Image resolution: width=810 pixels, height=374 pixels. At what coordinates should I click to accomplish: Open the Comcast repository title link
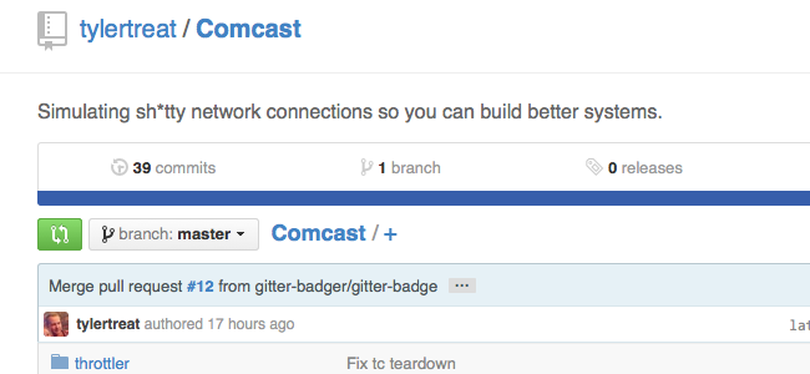pyautogui.click(x=248, y=29)
